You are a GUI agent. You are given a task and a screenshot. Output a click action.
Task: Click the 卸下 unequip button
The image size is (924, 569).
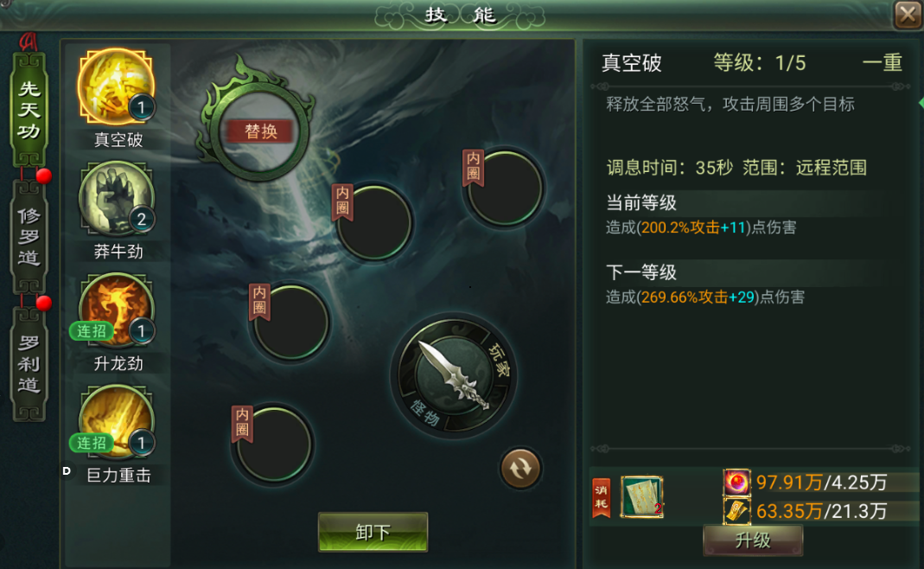[x=373, y=532]
